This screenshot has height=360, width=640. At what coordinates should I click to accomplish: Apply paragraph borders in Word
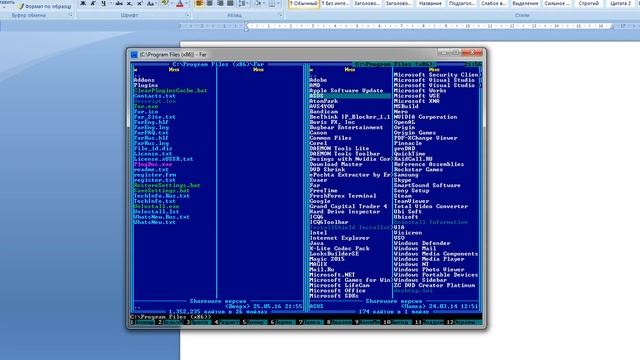[272, 3]
